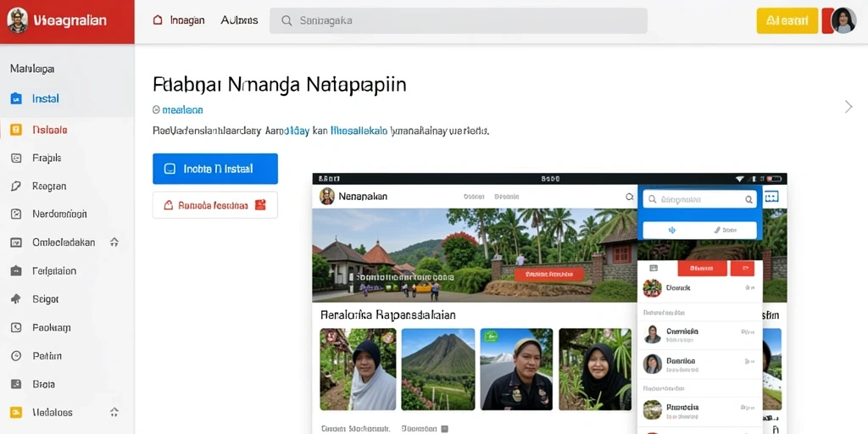The image size is (868, 434).
Task: Click the red-outlined Ramoda feardoas button
Action: coord(215,205)
